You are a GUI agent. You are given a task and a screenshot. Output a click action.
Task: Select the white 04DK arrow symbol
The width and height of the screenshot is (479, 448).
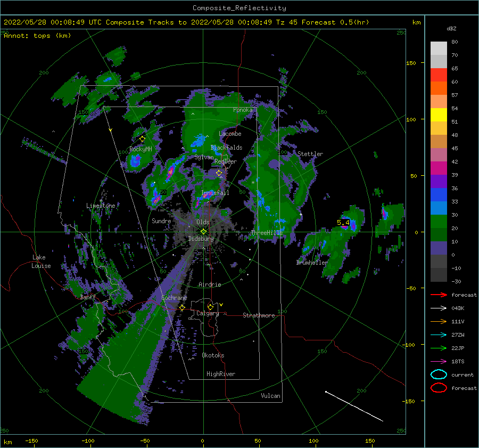439,308
